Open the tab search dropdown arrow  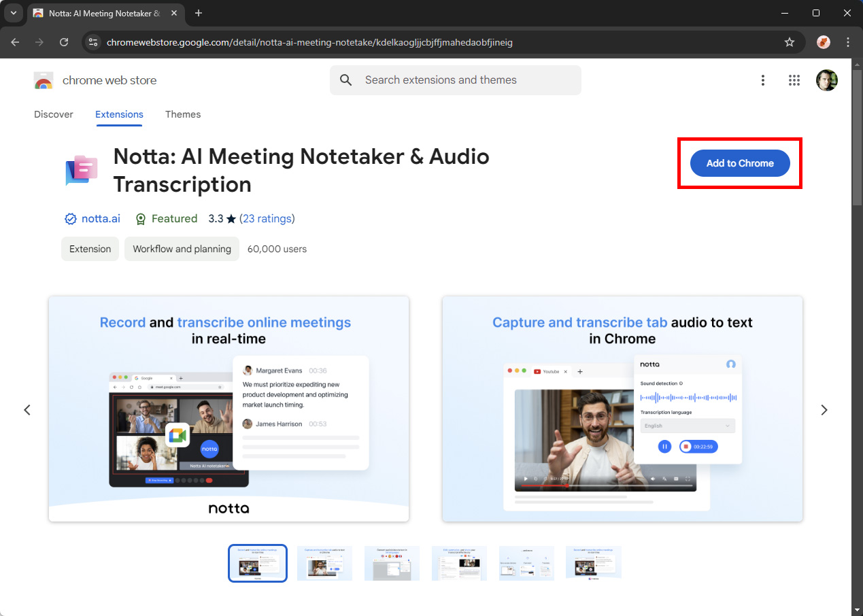click(x=13, y=13)
